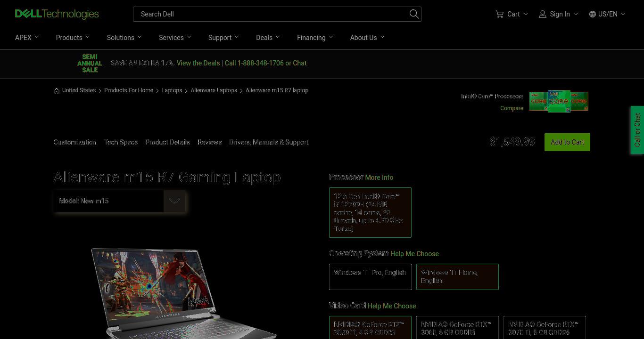Screen dimensions: 644x339
Task: Go to United States breadcrumb
Action: tap(79, 90)
